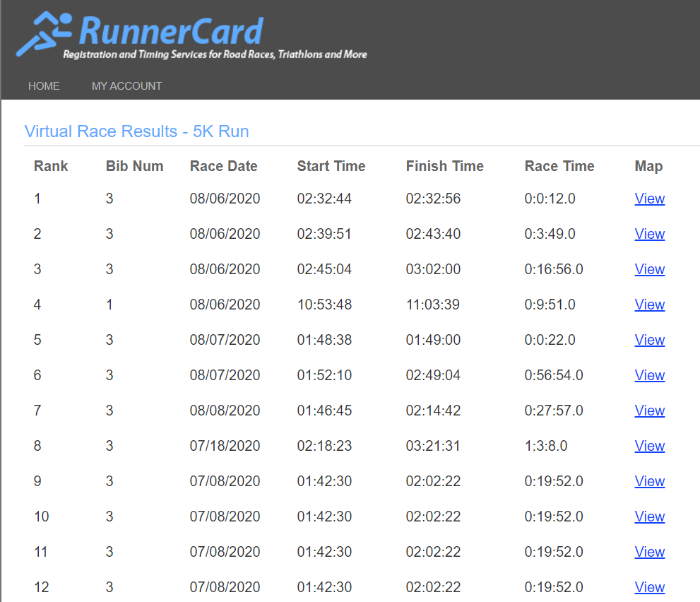Click the RunnerCard title text
The height and width of the screenshot is (602, 700).
[x=171, y=30]
